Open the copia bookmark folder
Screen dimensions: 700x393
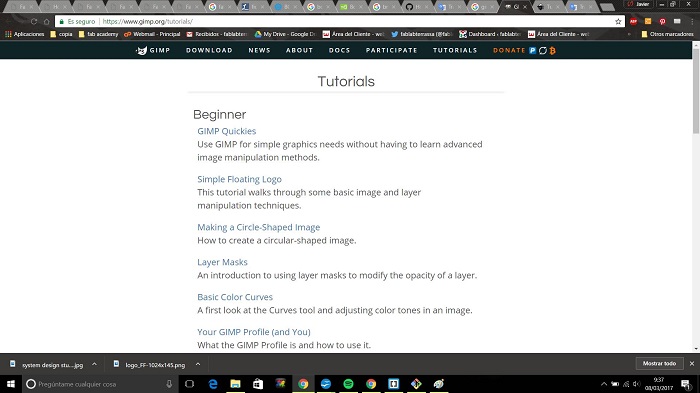[61, 34]
